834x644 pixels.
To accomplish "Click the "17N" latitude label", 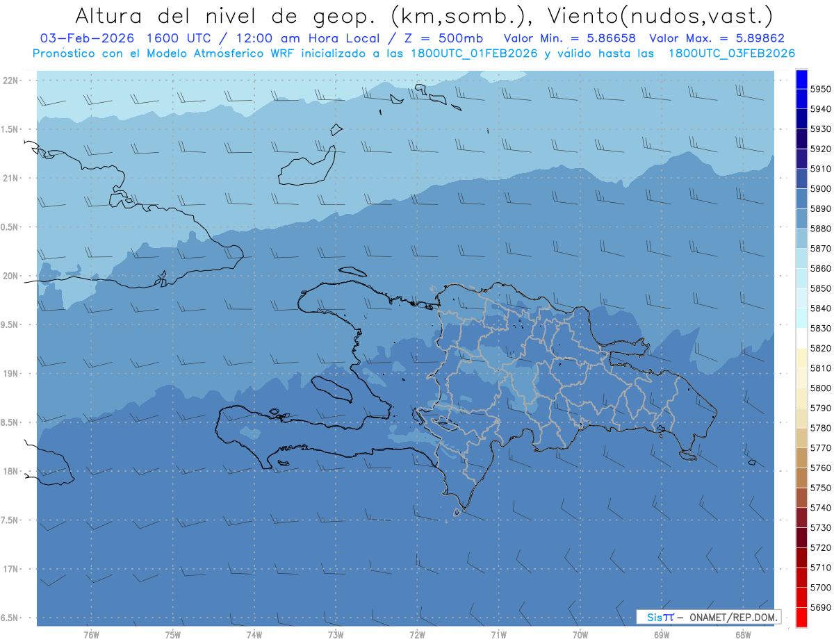I will (x=11, y=569).
